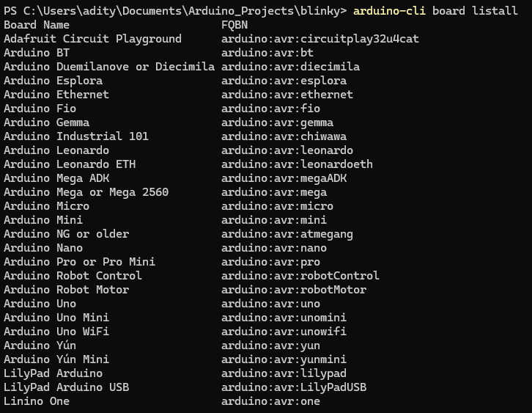Select the Arduino Uno WiFi board name

point(56,331)
